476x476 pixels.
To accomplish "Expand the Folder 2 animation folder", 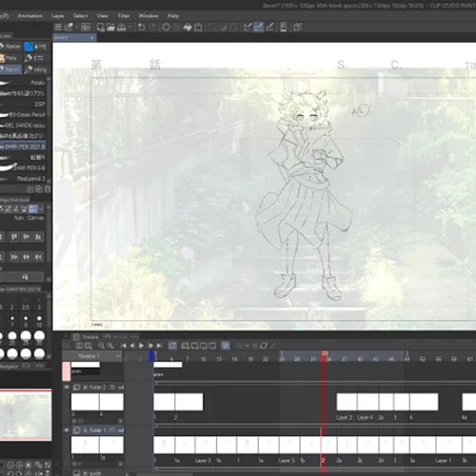I will point(85,387).
